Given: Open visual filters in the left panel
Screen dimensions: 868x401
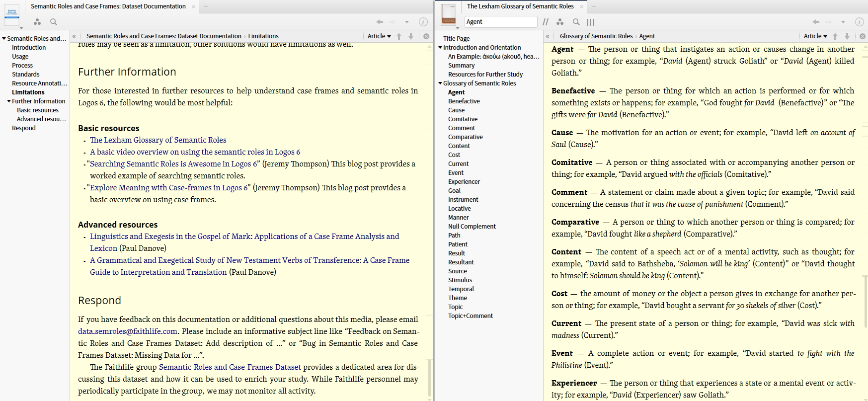Looking at the screenshot, I should click(37, 22).
